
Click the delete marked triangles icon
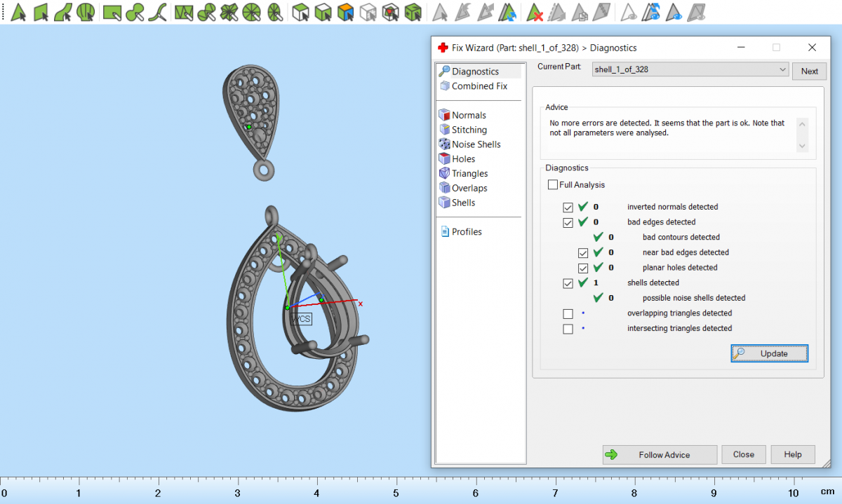535,12
